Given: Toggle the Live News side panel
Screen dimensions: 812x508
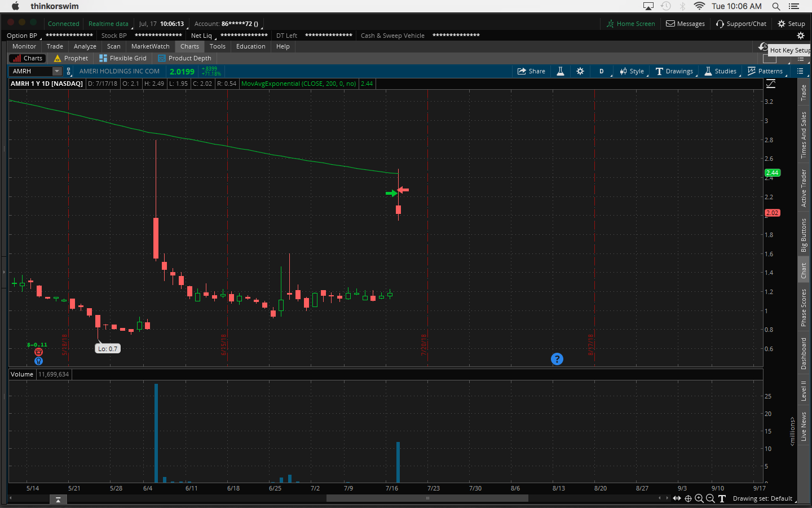Looking at the screenshot, I should [804, 426].
